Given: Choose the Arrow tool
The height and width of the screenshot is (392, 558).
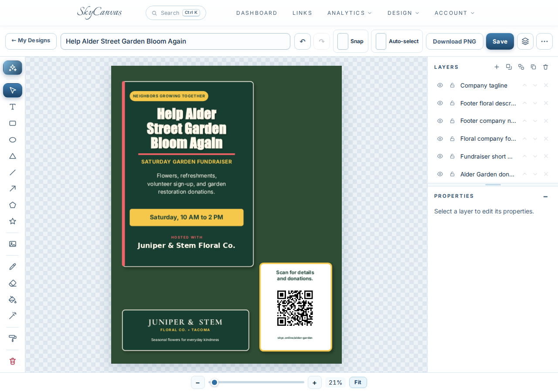Looking at the screenshot, I should (13, 189).
